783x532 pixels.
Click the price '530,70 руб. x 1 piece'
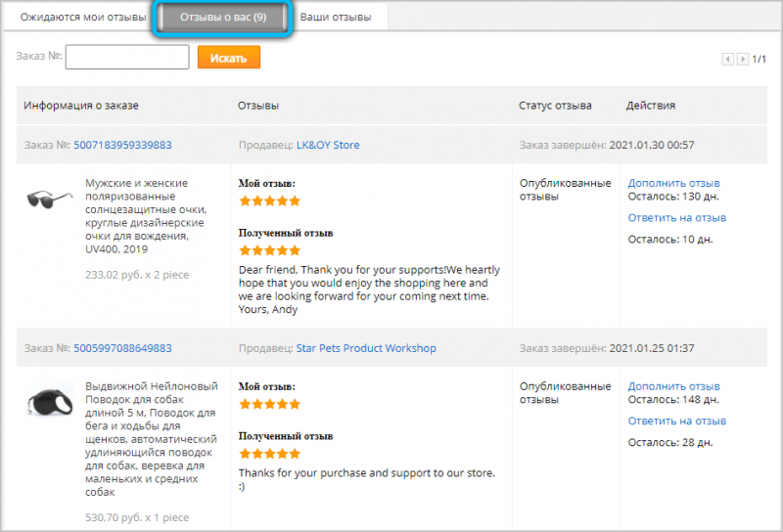tap(137, 517)
